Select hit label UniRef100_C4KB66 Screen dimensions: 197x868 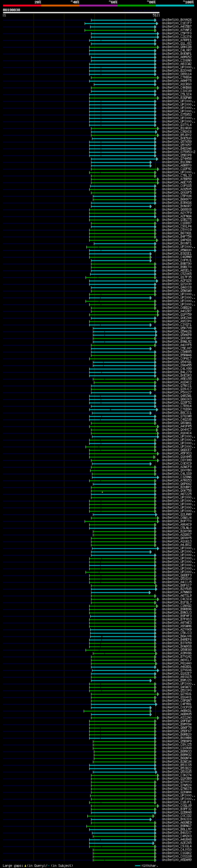(x=176, y=88)
